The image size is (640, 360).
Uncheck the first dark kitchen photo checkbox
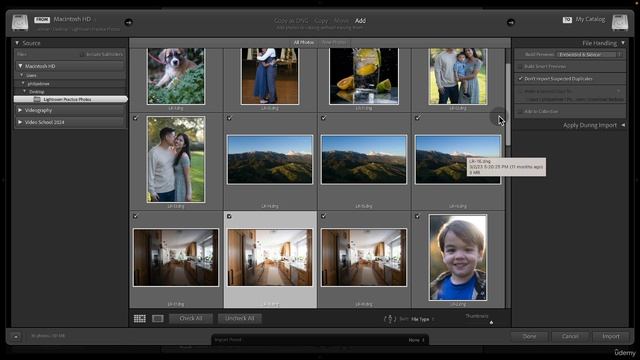(136, 216)
